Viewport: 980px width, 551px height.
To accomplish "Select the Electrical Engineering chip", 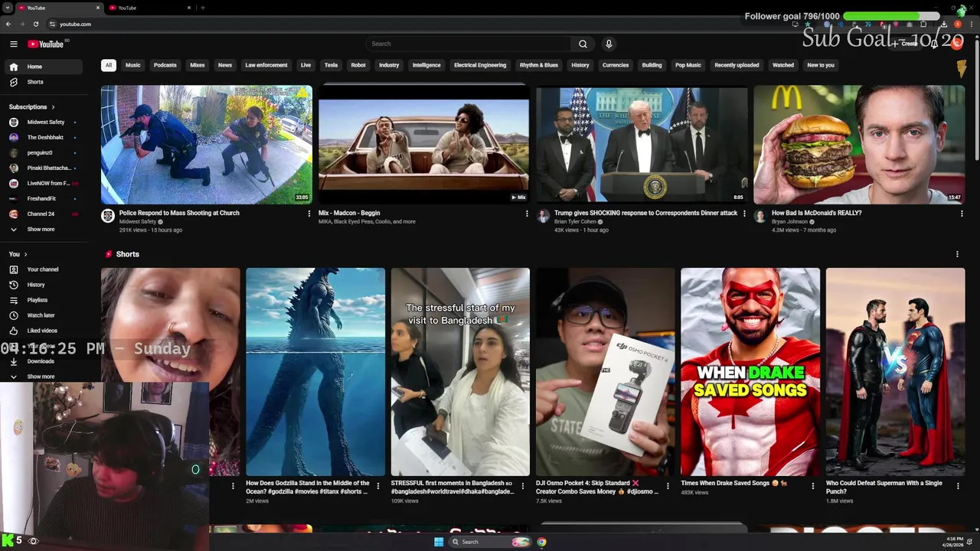I will coord(480,65).
